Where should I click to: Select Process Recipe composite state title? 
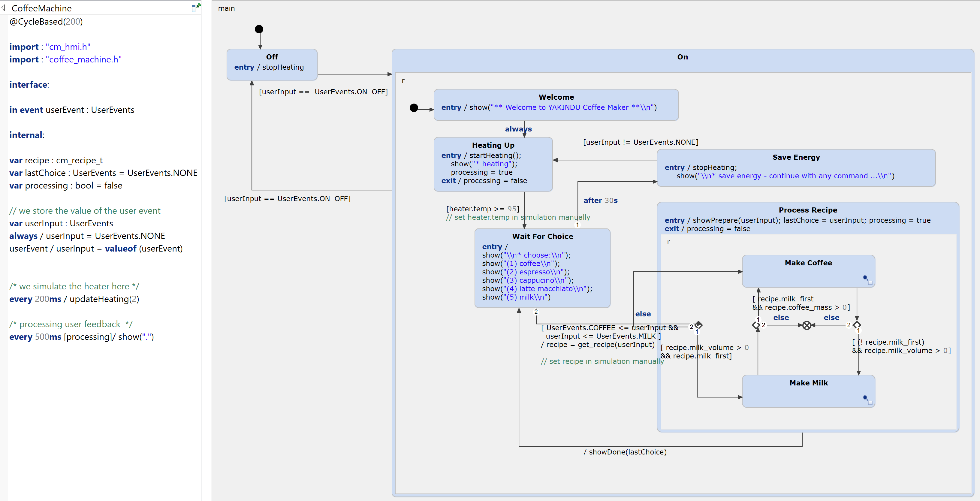tap(808, 210)
